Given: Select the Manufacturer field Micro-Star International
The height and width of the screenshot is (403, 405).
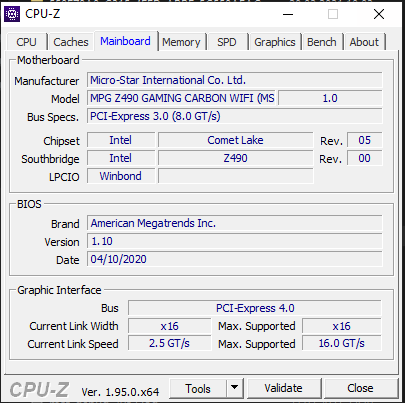Looking at the screenshot, I should tap(235, 80).
